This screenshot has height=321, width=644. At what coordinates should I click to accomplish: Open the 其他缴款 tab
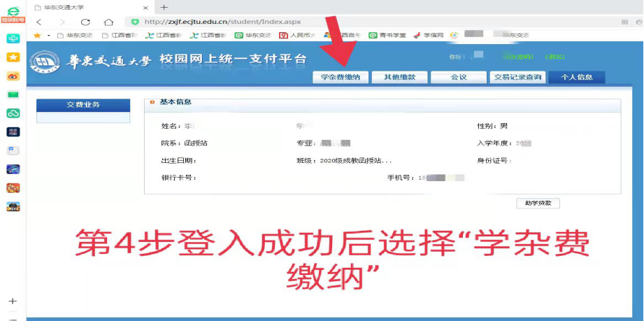click(399, 78)
